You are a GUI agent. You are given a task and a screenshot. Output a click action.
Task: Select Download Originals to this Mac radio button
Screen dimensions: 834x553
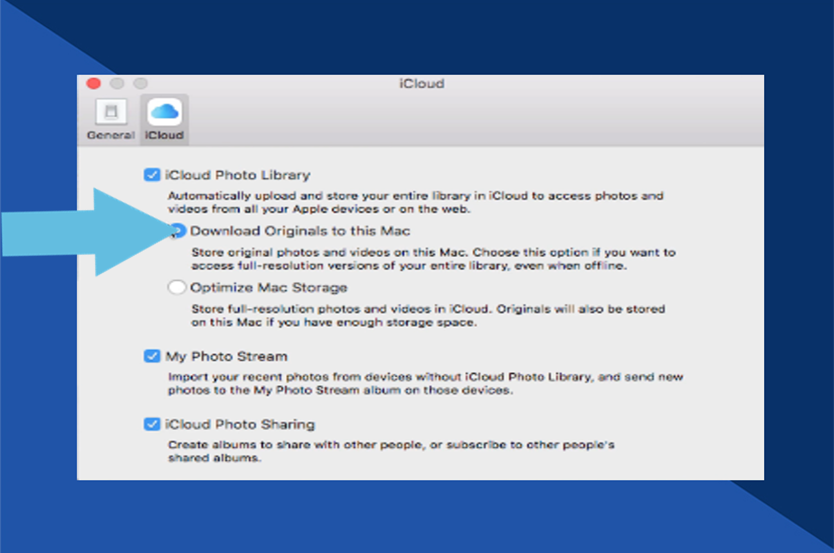click(x=178, y=231)
